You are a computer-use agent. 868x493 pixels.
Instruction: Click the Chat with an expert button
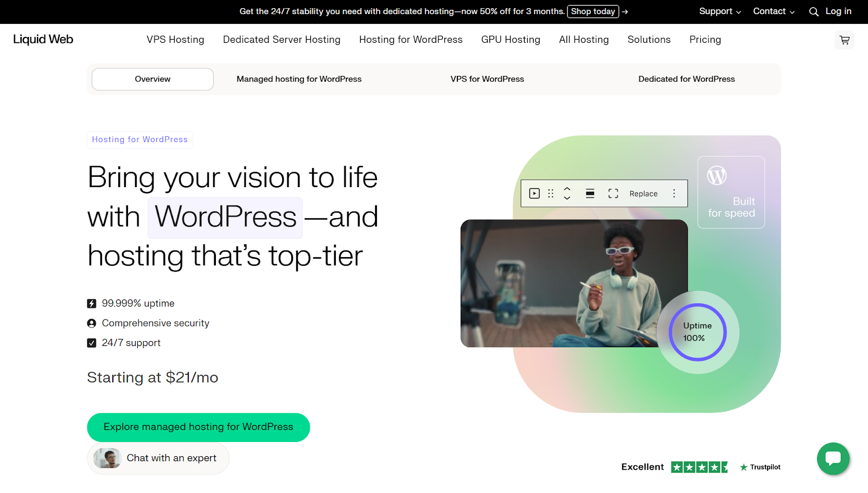tap(158, 458)
